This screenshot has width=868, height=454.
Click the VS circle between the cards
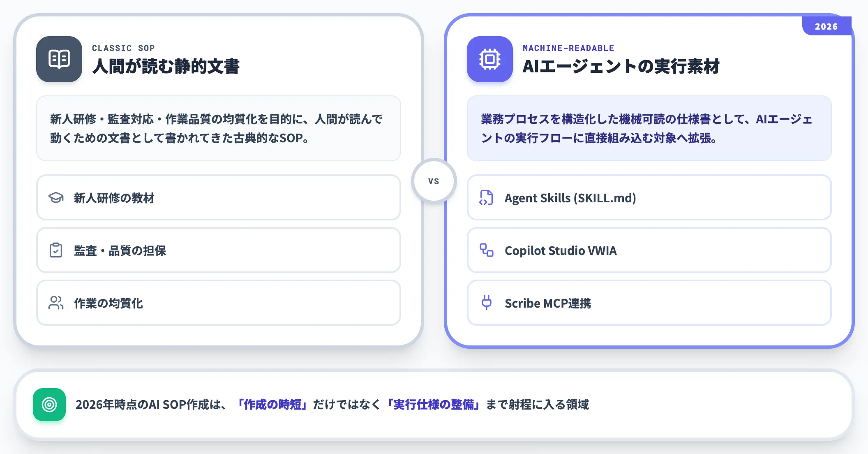pyautogui.click(x=434, y=181)
